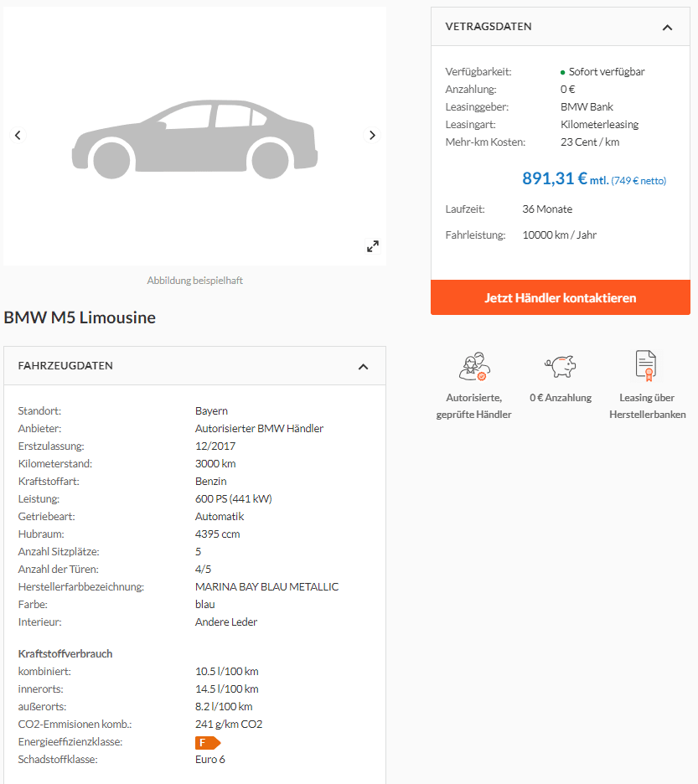Click the BMW M5 Limousine heading

(x=80, y=317)
